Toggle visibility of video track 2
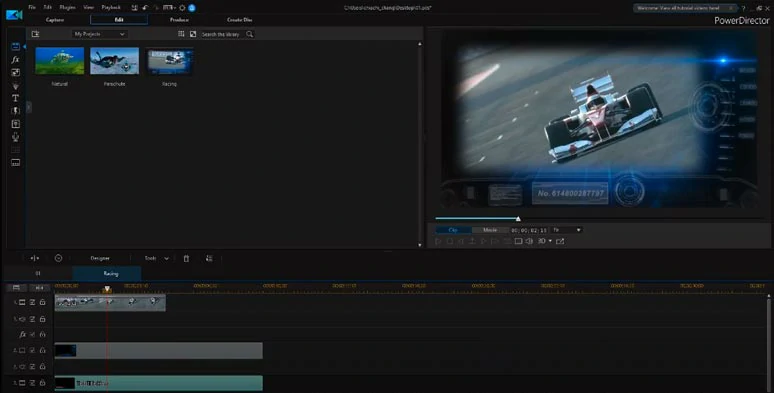774x393 pixels. (x=33, y=350)
